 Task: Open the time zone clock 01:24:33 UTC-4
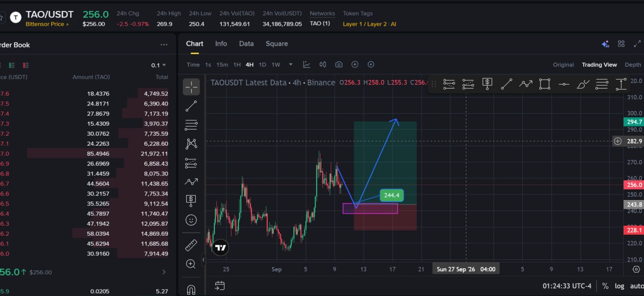(567, 286)
